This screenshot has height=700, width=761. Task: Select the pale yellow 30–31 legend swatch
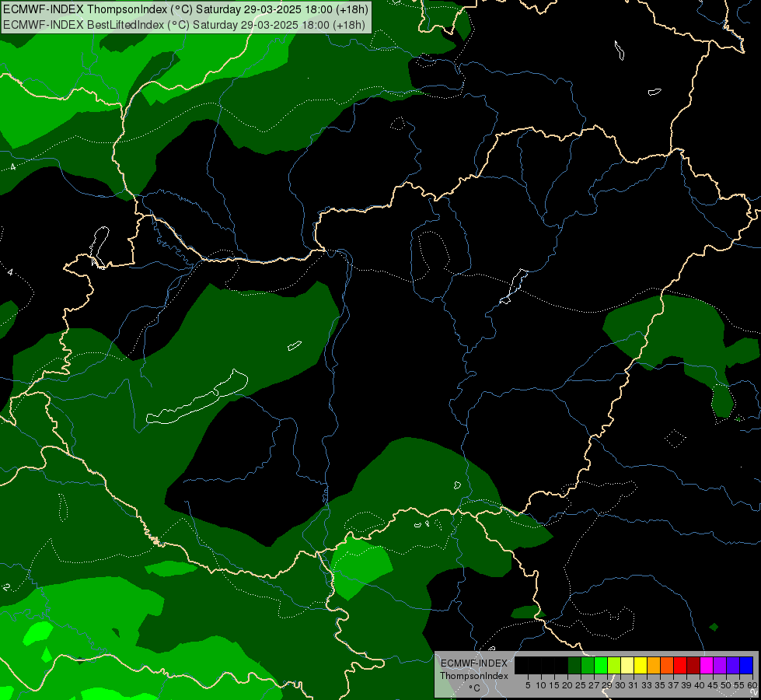tap(627, 665)
